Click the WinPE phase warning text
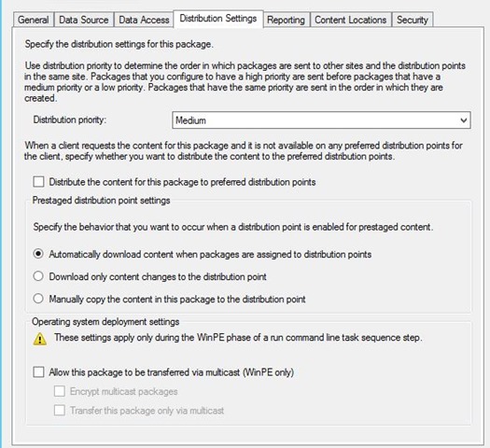The width and height of the screenshot is (490, 448). (238, 338)
